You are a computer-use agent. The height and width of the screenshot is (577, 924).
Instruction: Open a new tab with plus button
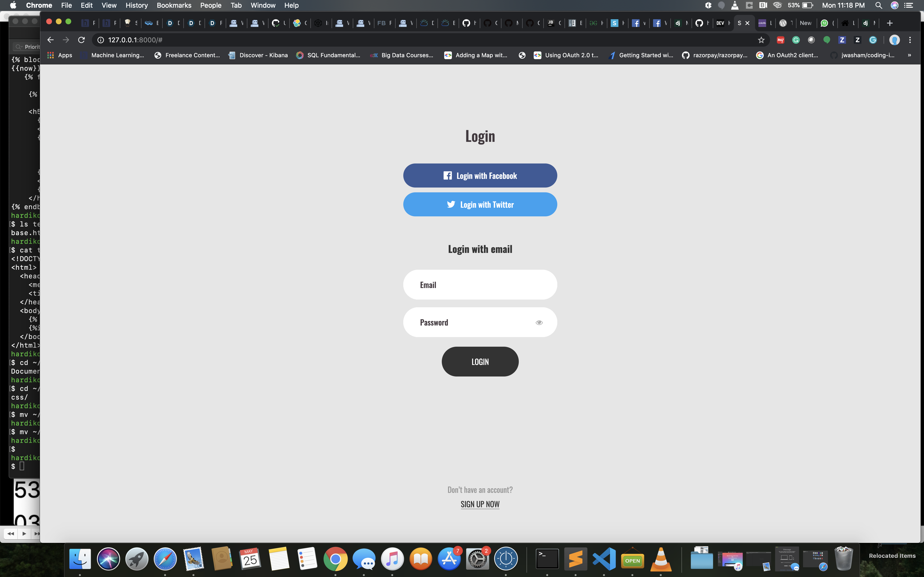click(890, 23)
